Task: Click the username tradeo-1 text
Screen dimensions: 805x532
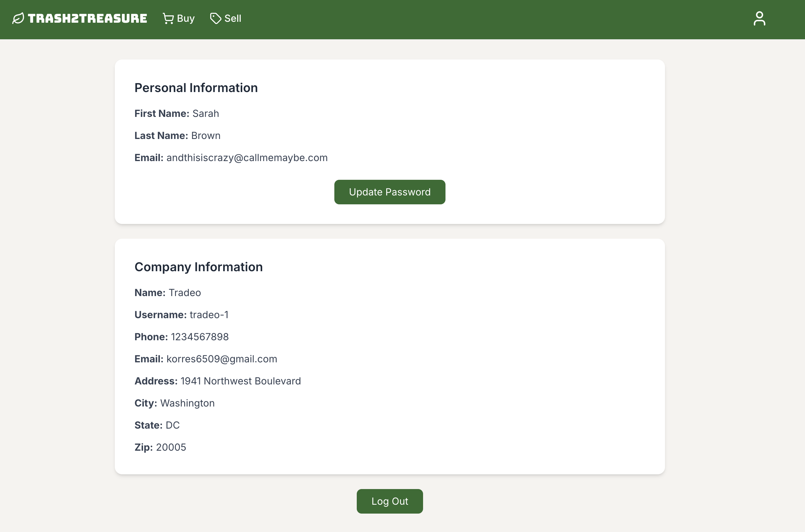Action: click(x=209, y=315)
